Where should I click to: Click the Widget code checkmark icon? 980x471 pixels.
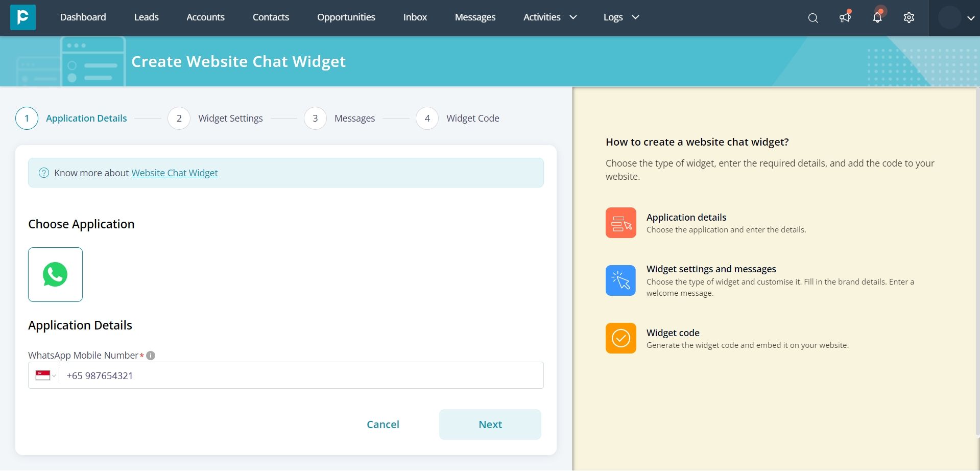click(x=620, y=338)
